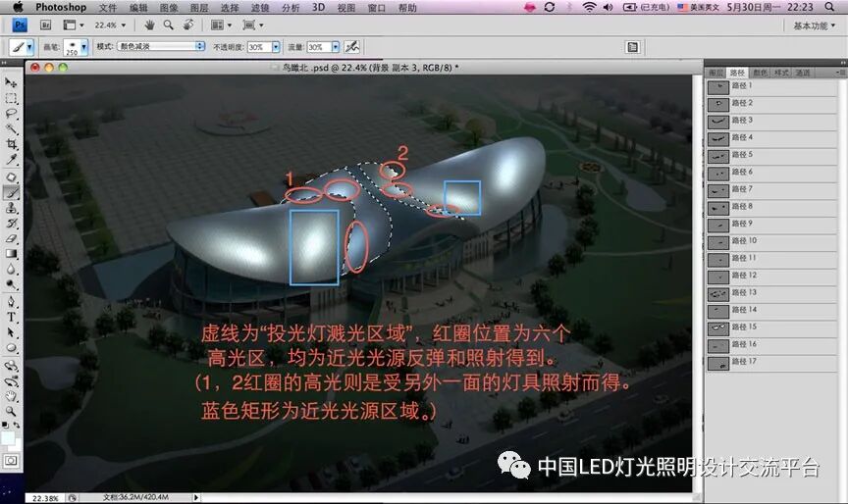Select the Healing Brush tool in toolbox
The image size is (848, 504).
[11, 177]
